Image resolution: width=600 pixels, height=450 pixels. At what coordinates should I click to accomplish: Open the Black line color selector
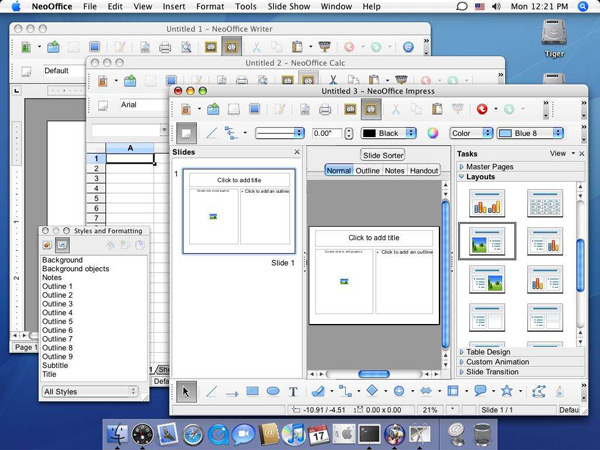390,132
